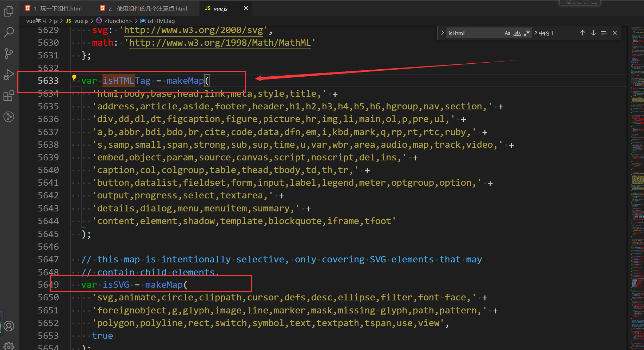Open vue.js breadcrumb file dropdown
The height and width of the screenshot is (350, 644).
(x=77, y=21)
